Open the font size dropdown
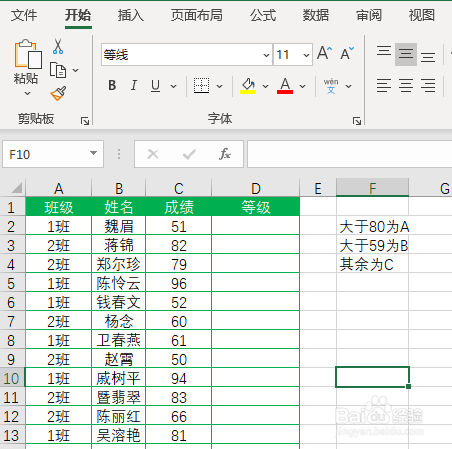Screen dimensions: 452x449 [306, 55]
